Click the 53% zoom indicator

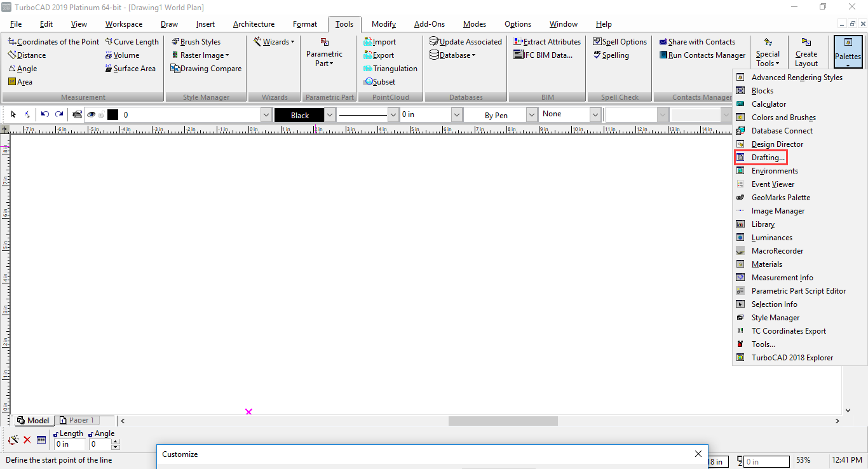(x=803, y=460)
